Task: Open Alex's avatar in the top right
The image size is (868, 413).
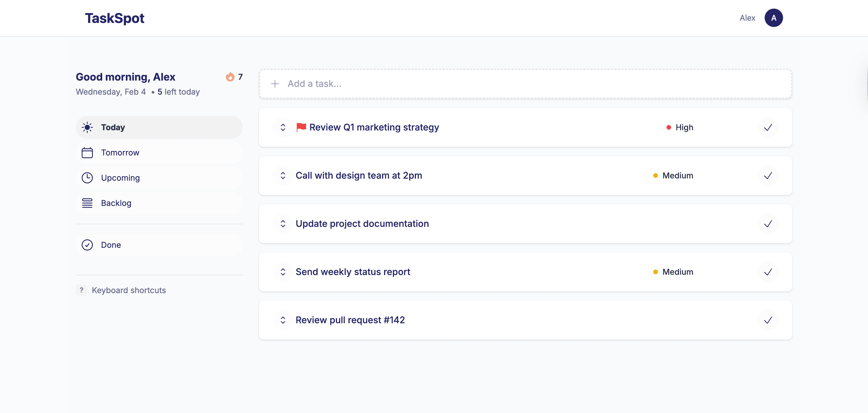Action: pyautogui.click(x=774, y=17)
